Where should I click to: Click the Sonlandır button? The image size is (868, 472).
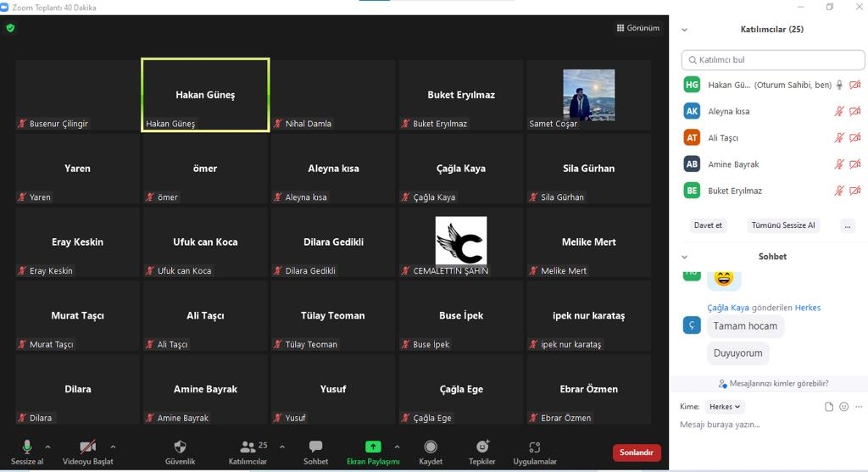coord(637,453)
